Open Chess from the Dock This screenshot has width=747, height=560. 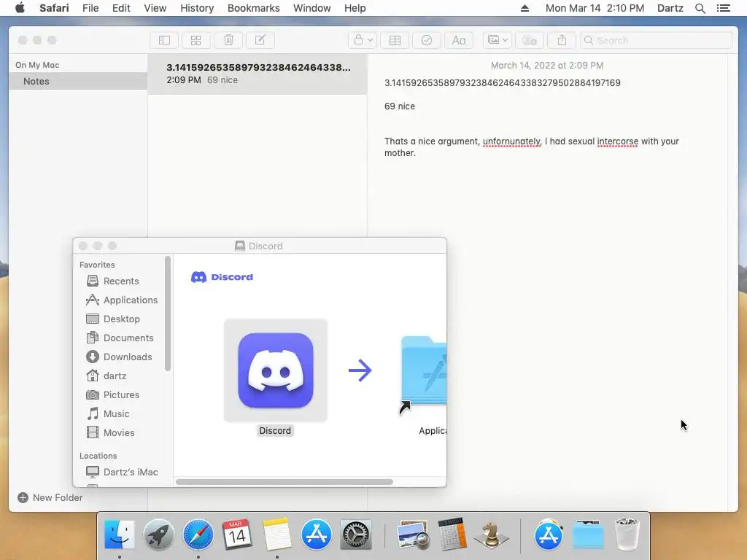coord(492,534)
